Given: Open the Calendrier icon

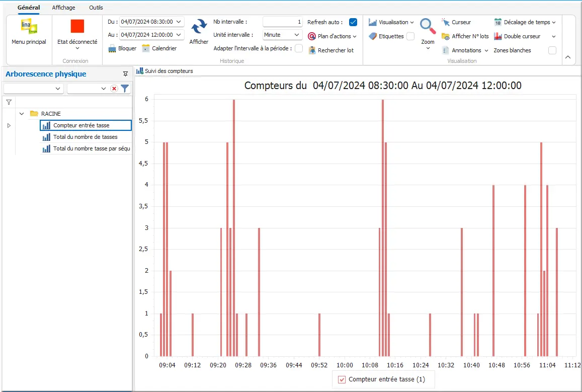Looking at the screenshot, I should [x=146, y=49].
